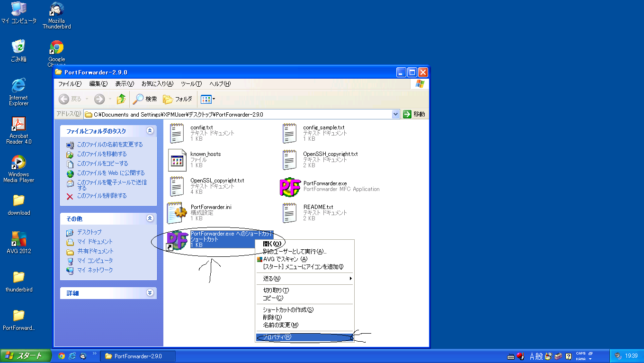Viewport: 644px width, 363px height.
Task: Select the PortForwarder.ini settings file icon
Action: pos(177,213)
